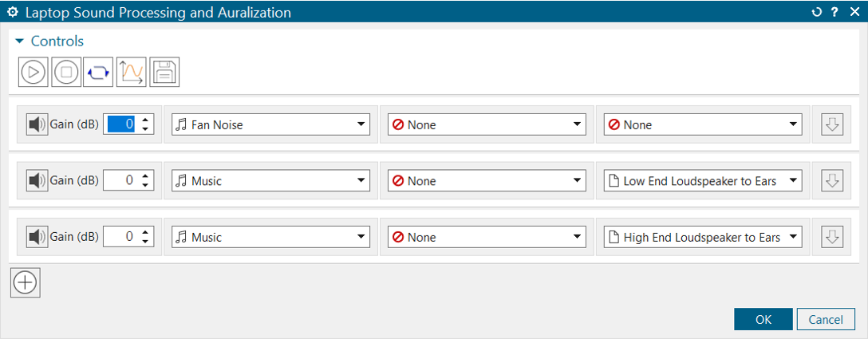Toggle the loop playback icon

[99, 72]
